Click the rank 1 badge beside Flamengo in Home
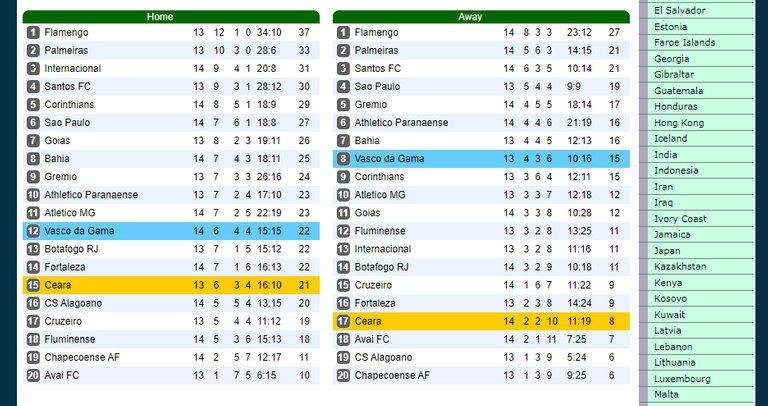This screenshot has height=406, width=768. (x=33, y=33)
